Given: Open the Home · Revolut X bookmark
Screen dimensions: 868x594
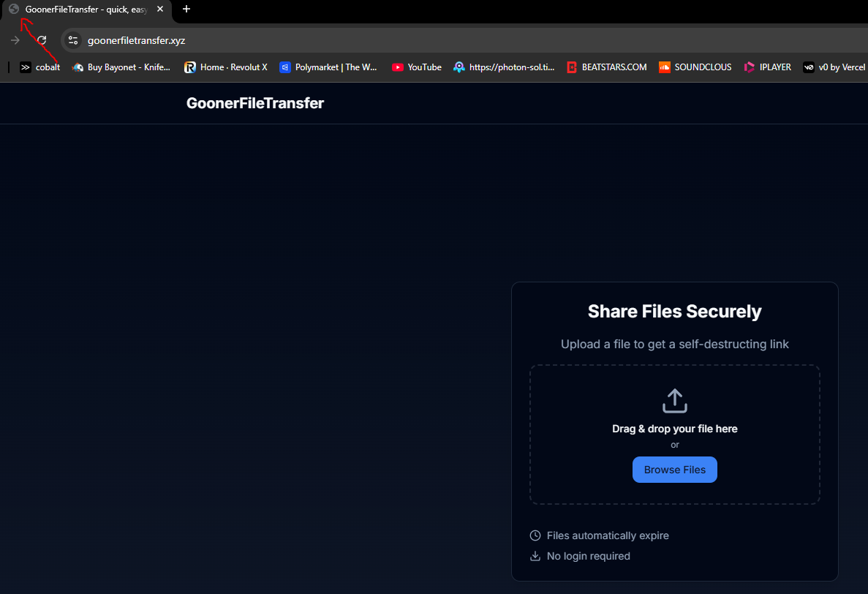Looking at the screenshot, I should (226, 67).
